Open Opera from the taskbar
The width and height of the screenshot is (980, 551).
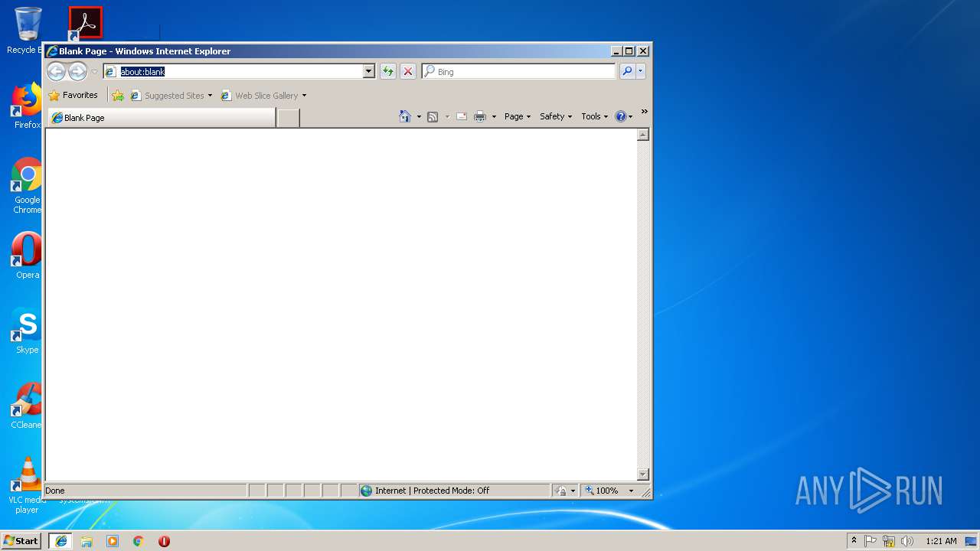coord(164,541)
